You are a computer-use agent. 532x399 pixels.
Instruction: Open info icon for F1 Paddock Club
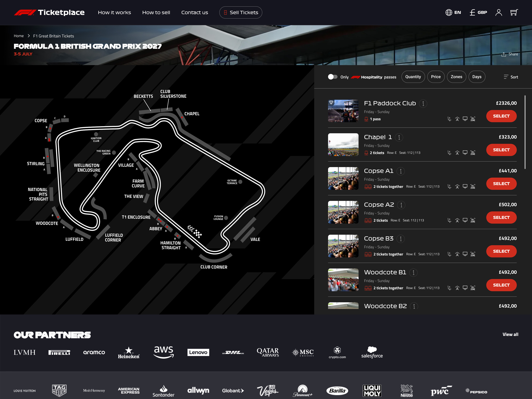423,104
